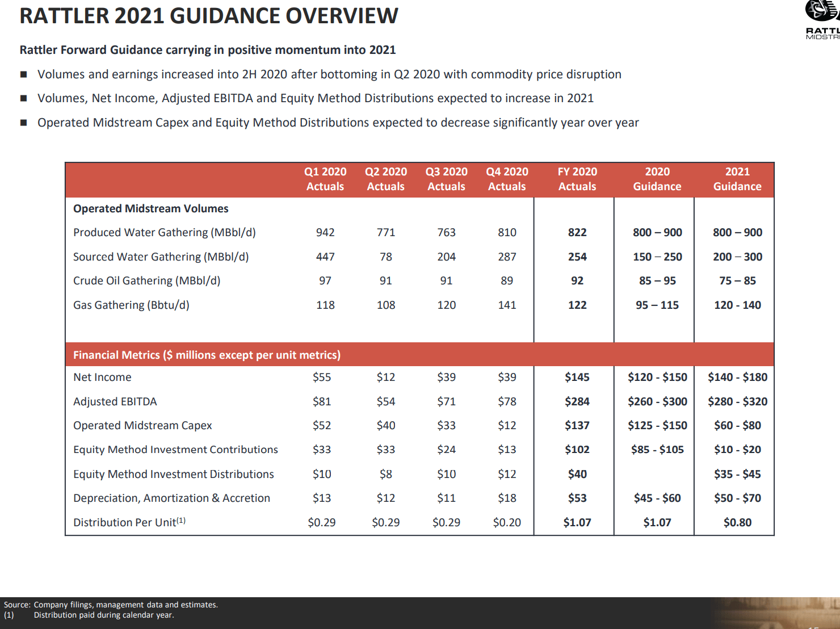
Task: Click the 'Equity Method Investment Distributions' row label
Action: (174, 474)
